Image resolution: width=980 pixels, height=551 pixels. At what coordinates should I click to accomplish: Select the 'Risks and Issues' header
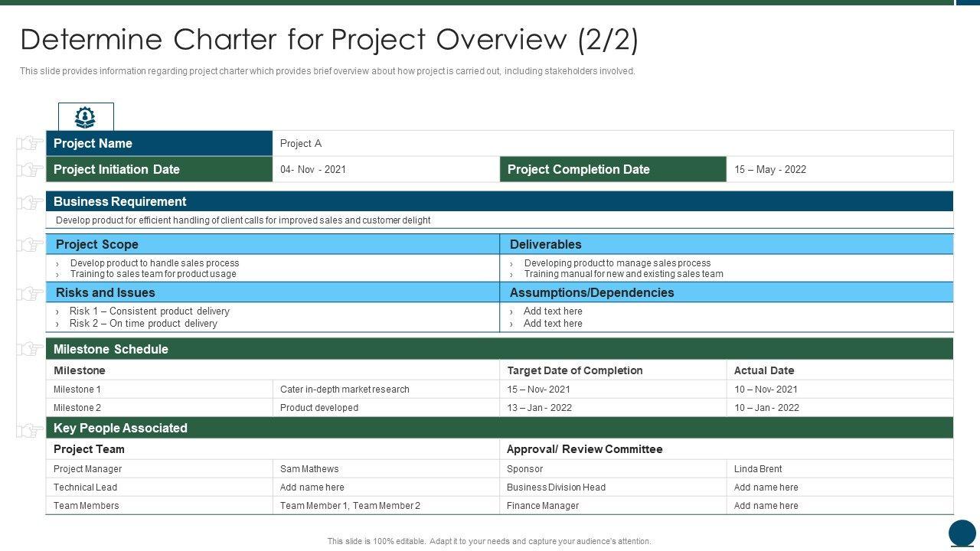pyautogui.click(x=273, y=292)
